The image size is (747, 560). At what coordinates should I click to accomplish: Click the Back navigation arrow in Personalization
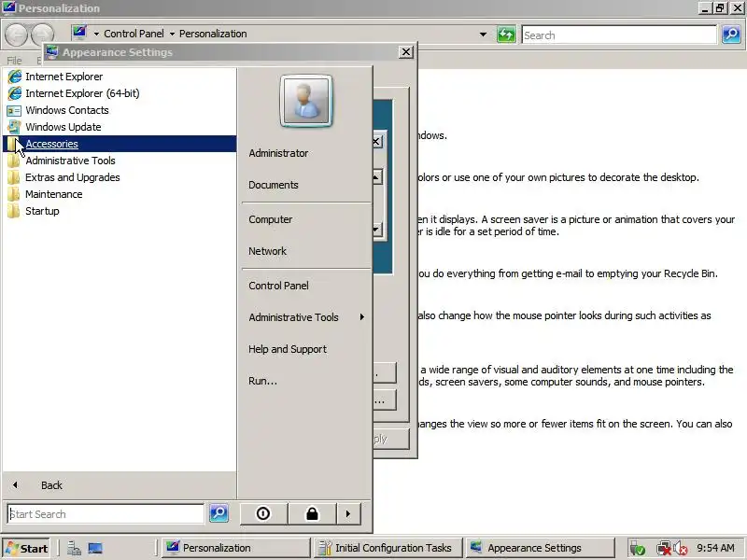click(x=16, y=35)
